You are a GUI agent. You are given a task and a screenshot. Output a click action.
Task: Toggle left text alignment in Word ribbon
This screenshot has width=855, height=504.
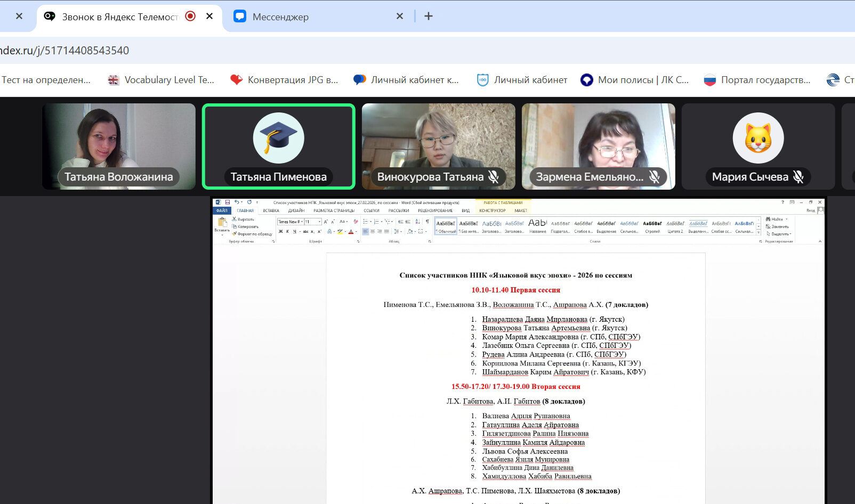tap(365, 231)
